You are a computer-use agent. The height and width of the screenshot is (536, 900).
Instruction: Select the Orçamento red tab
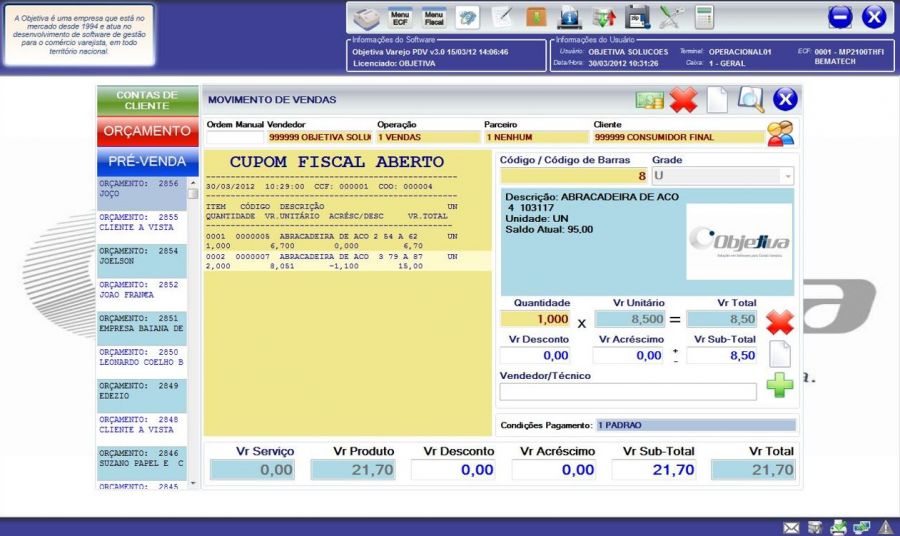147,131
